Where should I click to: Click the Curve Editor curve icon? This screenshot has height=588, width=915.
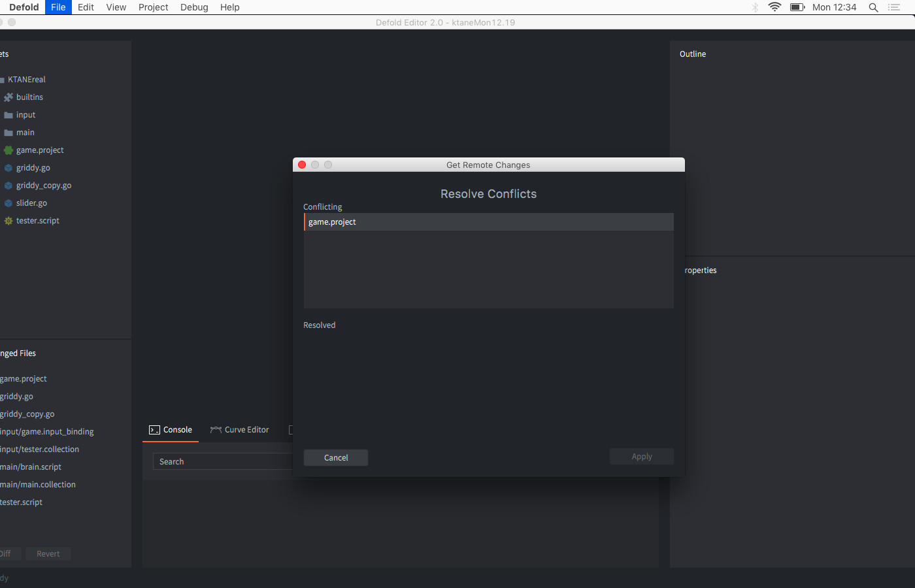(x=216, y=430)
